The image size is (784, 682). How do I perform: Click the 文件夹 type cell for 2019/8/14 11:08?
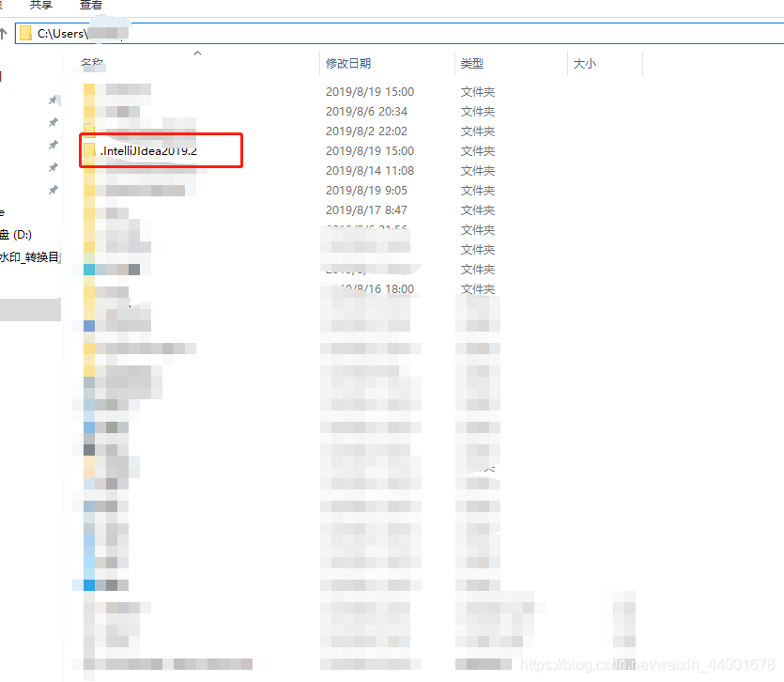pos(478,171)
